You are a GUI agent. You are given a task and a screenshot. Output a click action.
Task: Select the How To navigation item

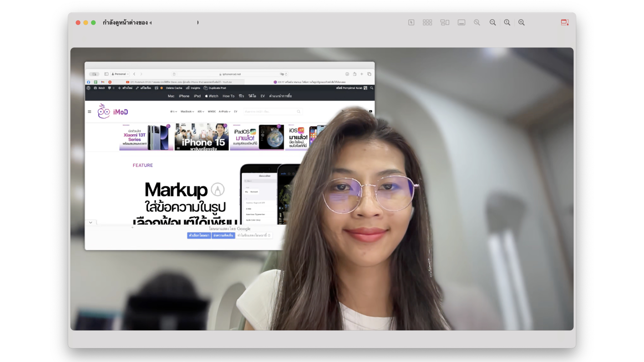click(228, 96)
